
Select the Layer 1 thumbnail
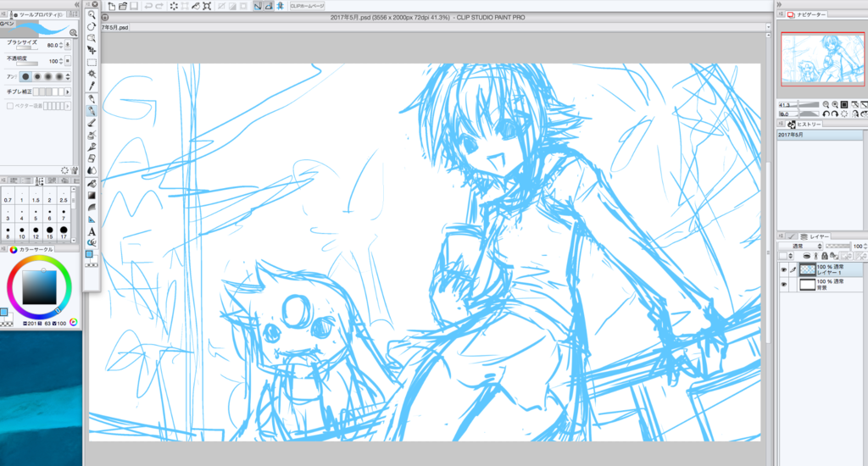click(808, 269)
